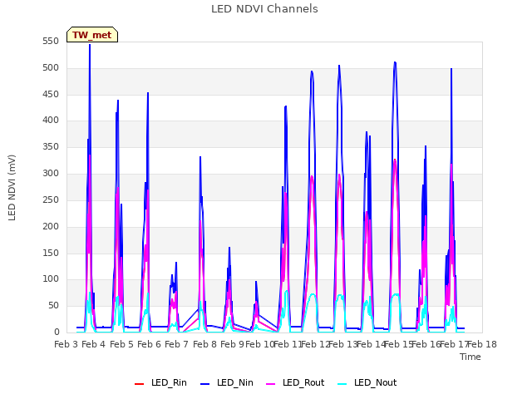
Task: Click the Feb 15 magenta peak near 325
Action: coord(395,160)
